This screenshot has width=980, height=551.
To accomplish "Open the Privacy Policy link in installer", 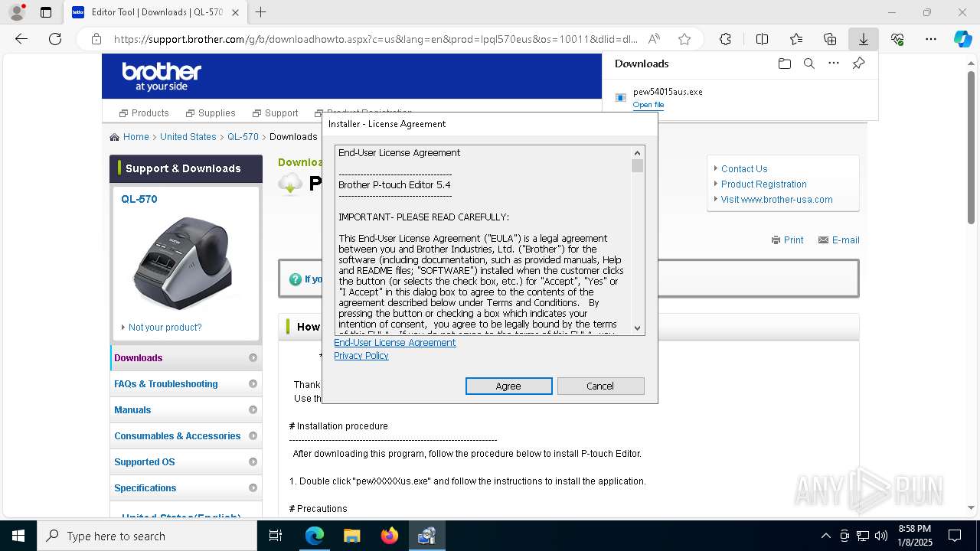I will (361, 356).
